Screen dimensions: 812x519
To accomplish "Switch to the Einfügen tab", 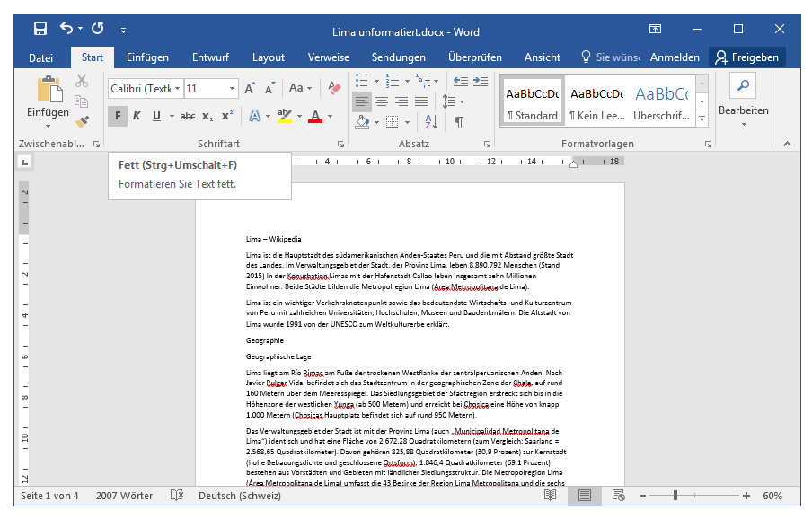I will coord(147,57).
